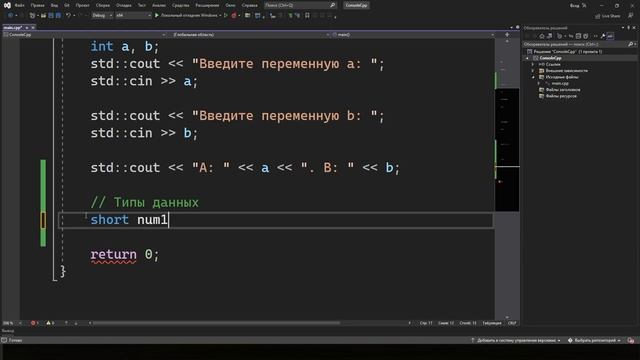Click the editor horizontal scrollbar
Screen dimensions: 640x360
click(x=216, y=323)
